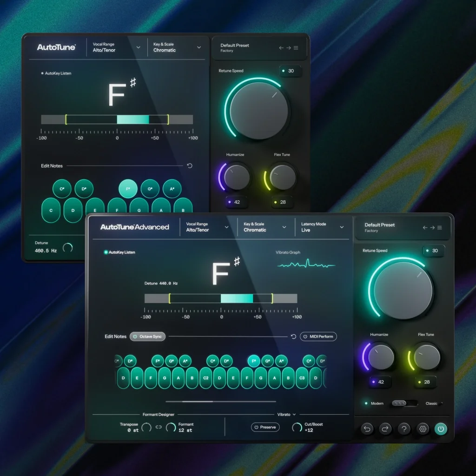The width and height of the screenshot is (476, 476).
Task: Reset Edit Notes in the rear AutoTune window
Action: coord(190,166)
